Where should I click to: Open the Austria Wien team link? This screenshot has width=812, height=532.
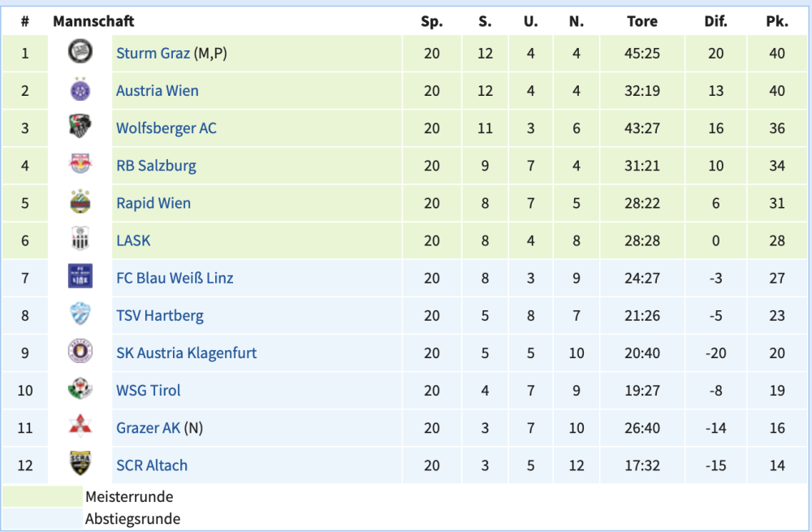[157, 91]
